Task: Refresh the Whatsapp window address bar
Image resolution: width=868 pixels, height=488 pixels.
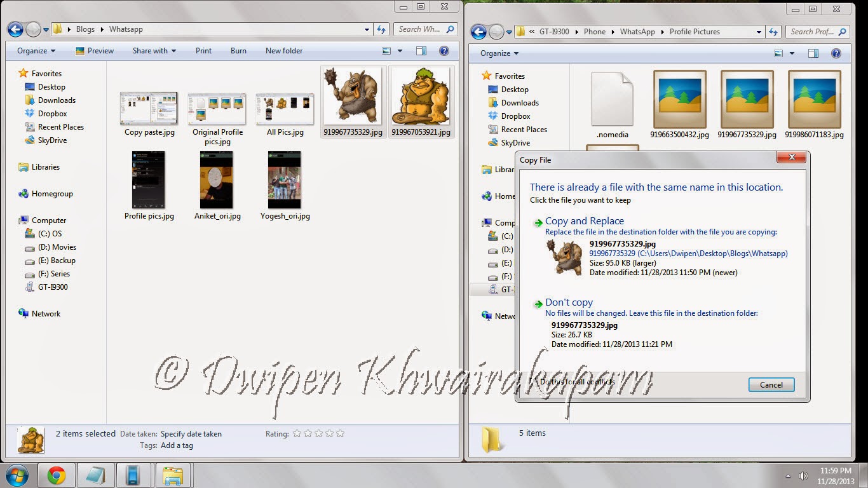Action: 381,29
